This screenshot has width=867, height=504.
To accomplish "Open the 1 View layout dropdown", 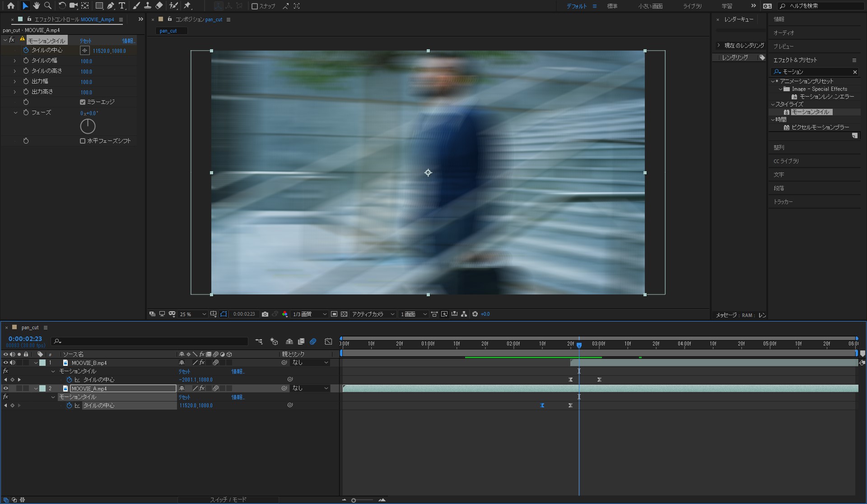I will coord(413,314).
